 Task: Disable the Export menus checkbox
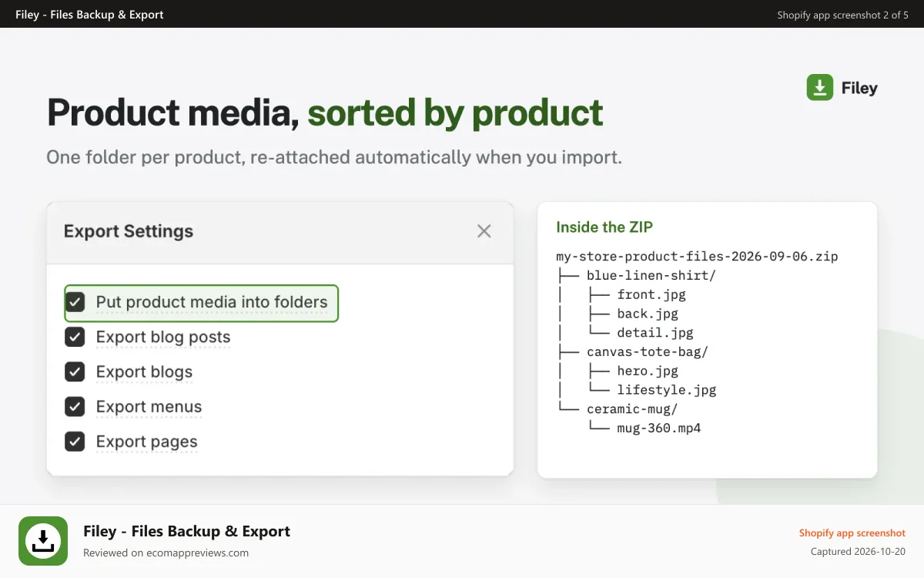tap(75, 406)
